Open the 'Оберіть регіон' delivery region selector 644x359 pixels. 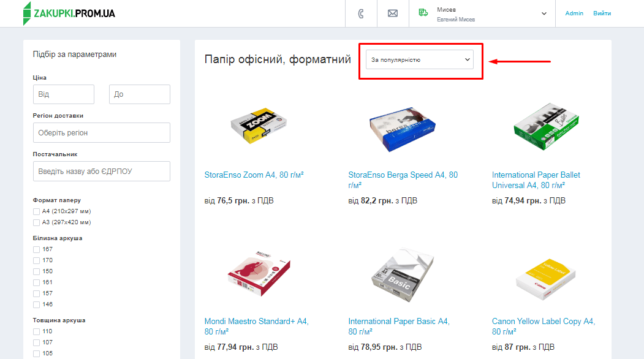pyautogui.click(x=102, y=133)
